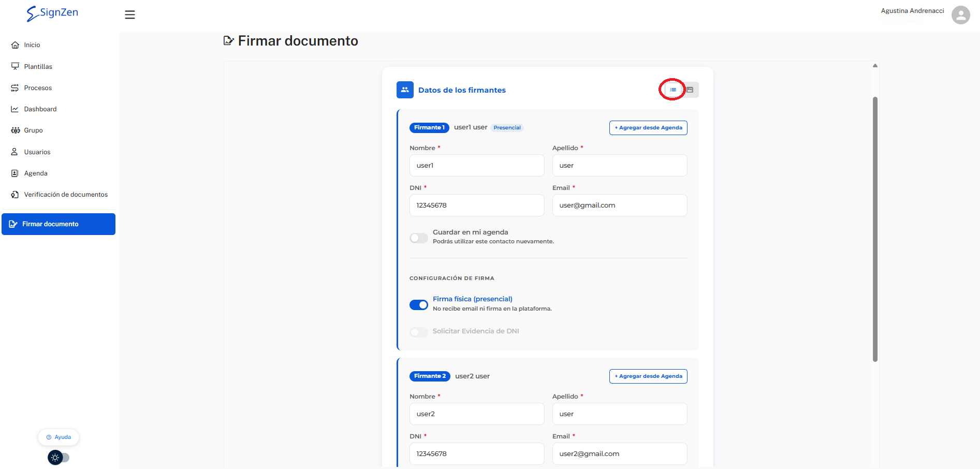This screenshot has height=469, width=980.
Task: Click the scrollbar up arrow
Action: click(875, 66)
